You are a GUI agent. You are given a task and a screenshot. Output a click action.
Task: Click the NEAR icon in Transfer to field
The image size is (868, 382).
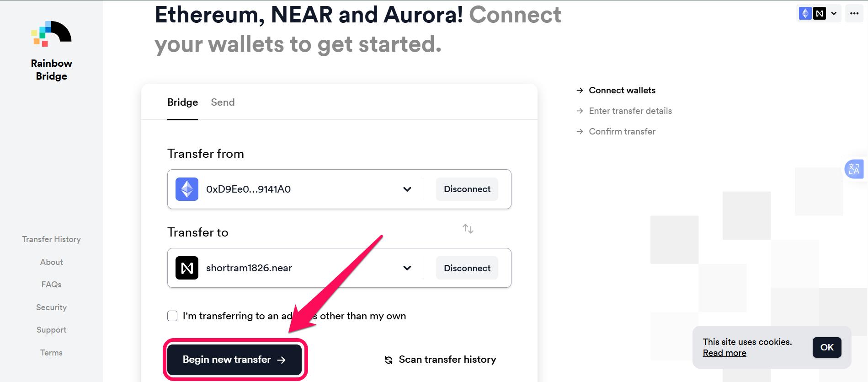pyautogui.click(x=186, y=268)
